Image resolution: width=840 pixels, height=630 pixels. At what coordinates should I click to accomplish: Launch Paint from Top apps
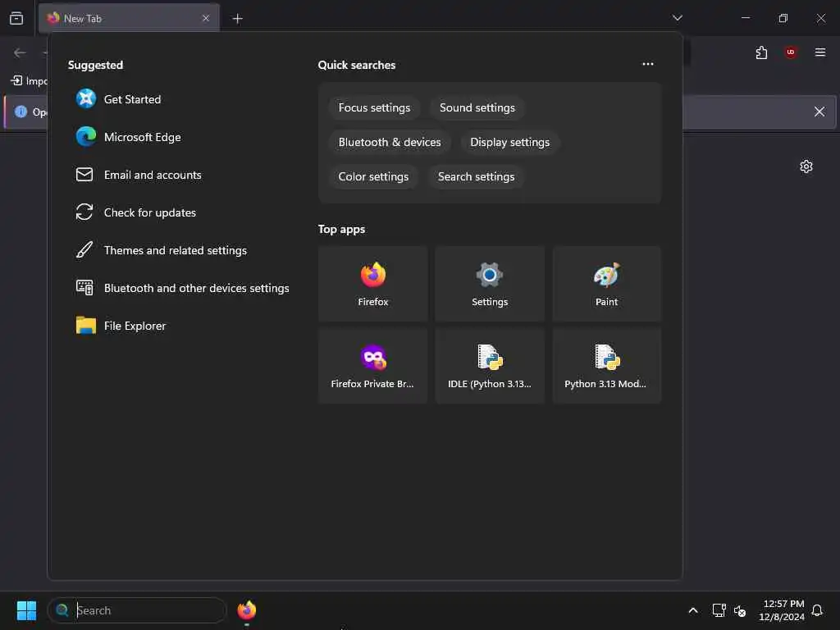[x=606, y=284]
